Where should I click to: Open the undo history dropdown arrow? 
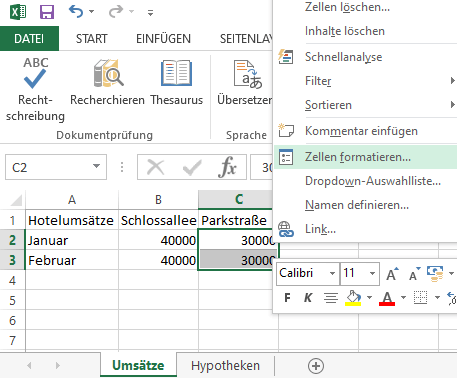point(92,12)
